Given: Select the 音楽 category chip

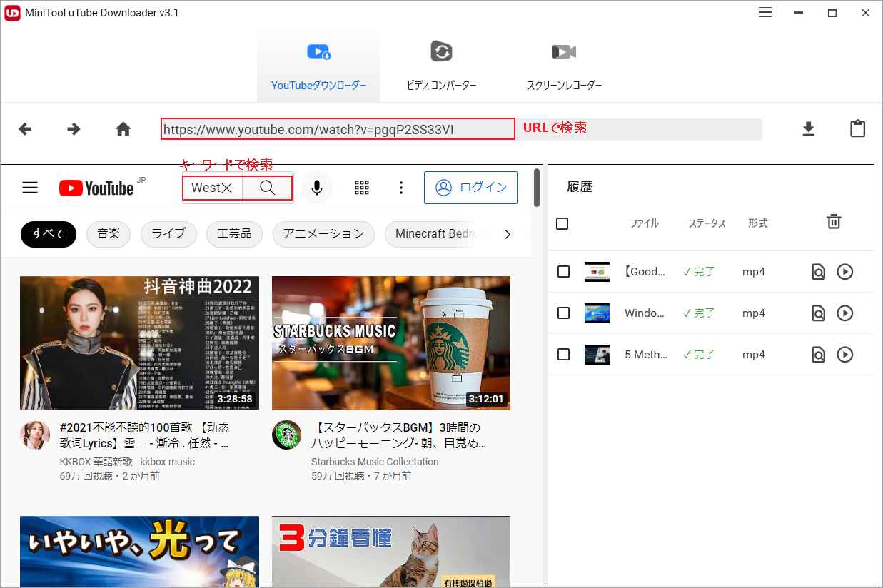Looking at the screenshot, I should 109,234.
